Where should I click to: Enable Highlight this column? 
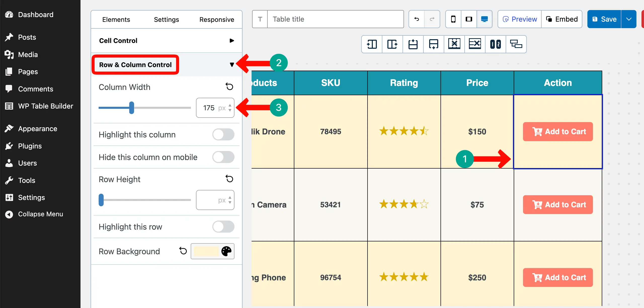[x=223, y=135]
